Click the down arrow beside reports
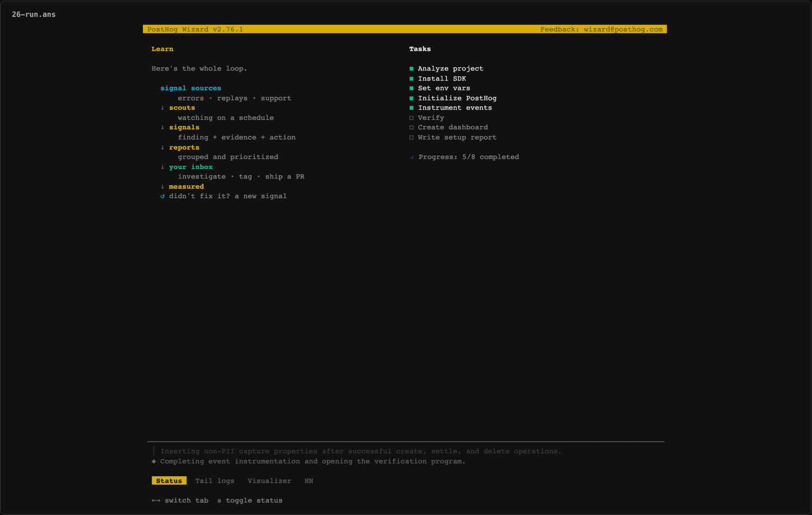812x515 pixels. 162,148
